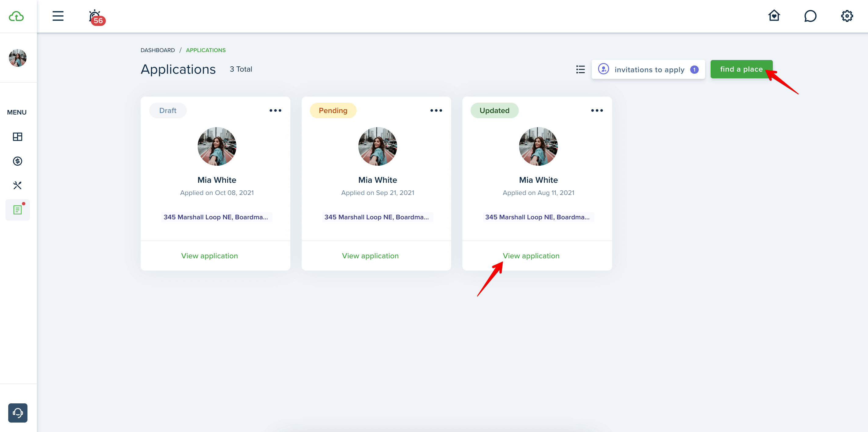Click 'Applied on Sep 21, 2021' text
This screenshot has height=432, width=868.
point(377,193)
